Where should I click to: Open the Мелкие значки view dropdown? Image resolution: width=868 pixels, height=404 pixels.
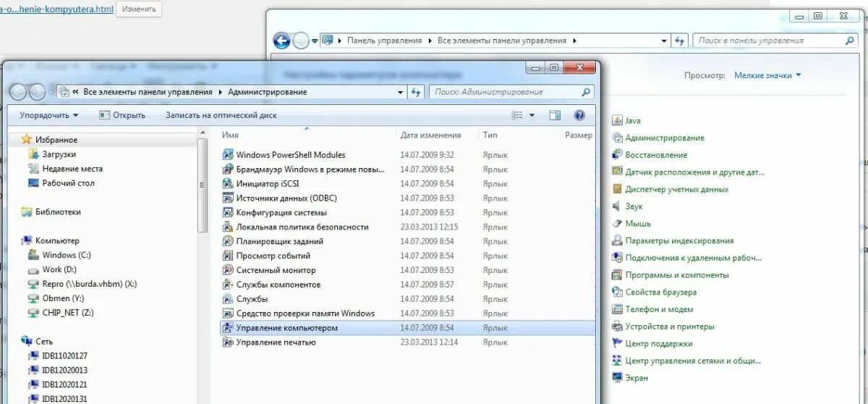[767, 75]
